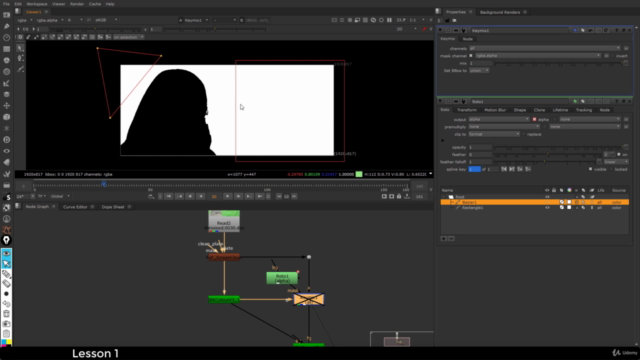Open the premultiply dropdown

tap(504, 127)
